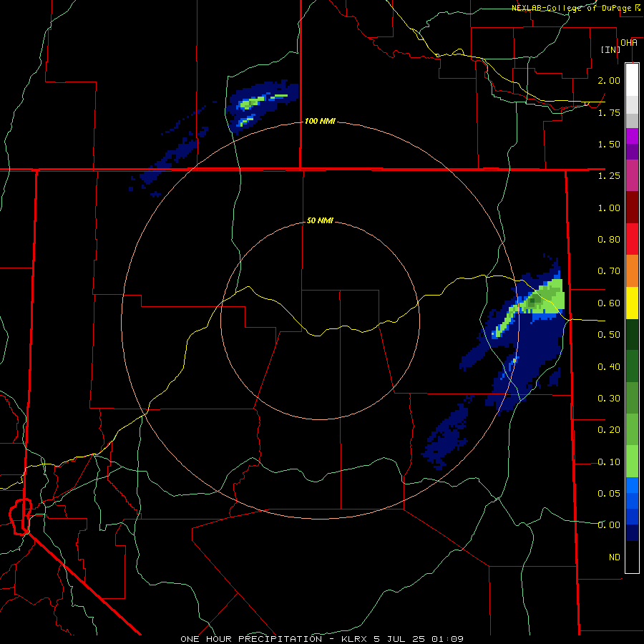Click the "0.60" legend value
The height and width of the screenshot is (644, 644).
pos(609,303)
